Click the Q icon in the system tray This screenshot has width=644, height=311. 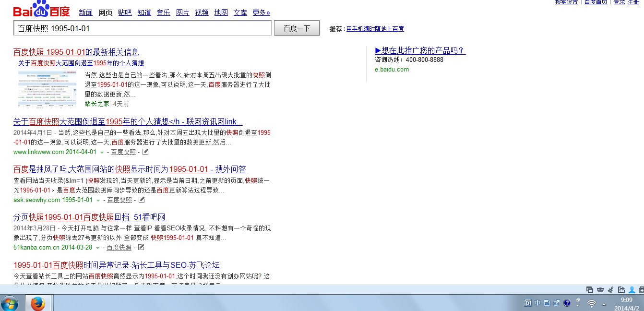point(528,303)
